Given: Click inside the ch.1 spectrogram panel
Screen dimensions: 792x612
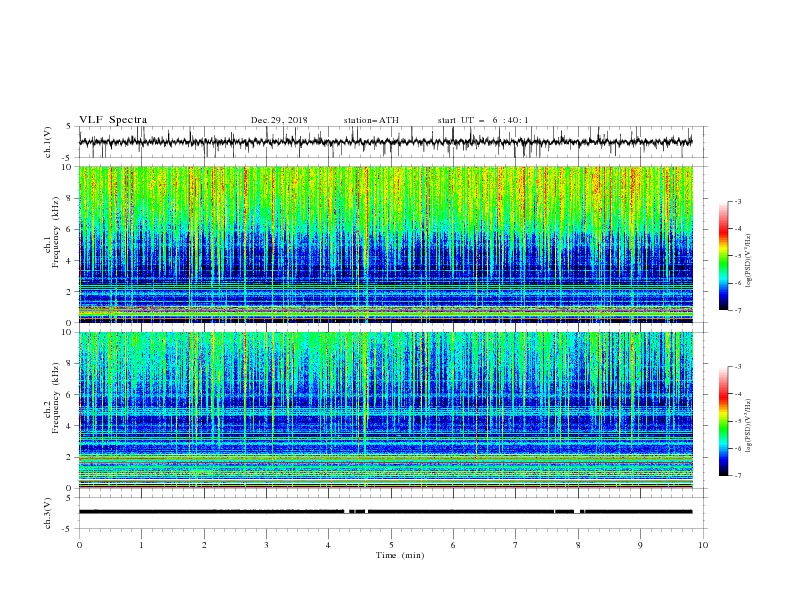Looking at the screenshot, I should [x=385, y=244].
